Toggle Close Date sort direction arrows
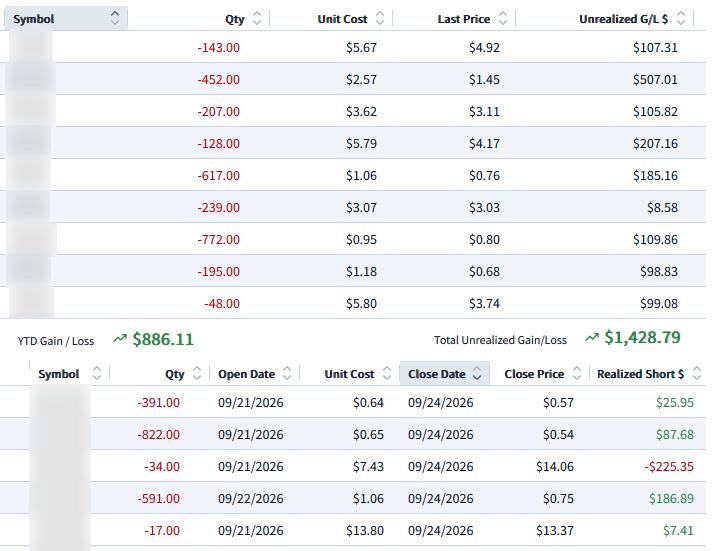Screen dimensions: 712x551 click(x=477, y=373)
